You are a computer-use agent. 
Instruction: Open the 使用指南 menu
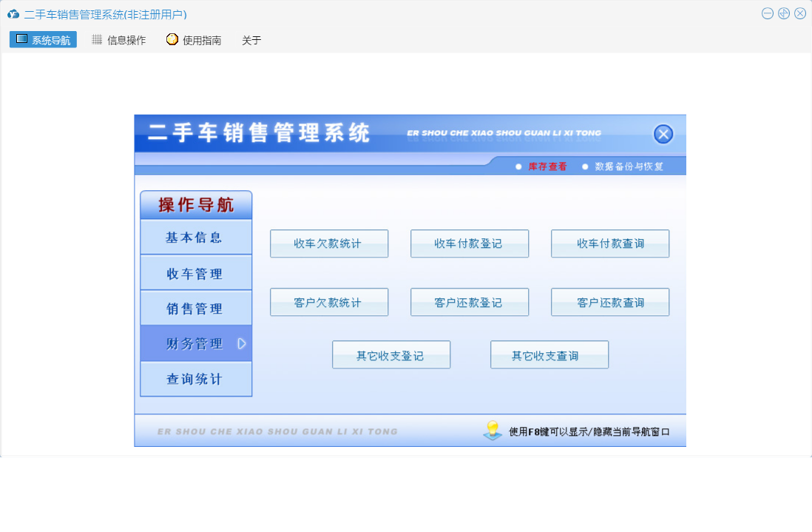click(x=194, y=40)
